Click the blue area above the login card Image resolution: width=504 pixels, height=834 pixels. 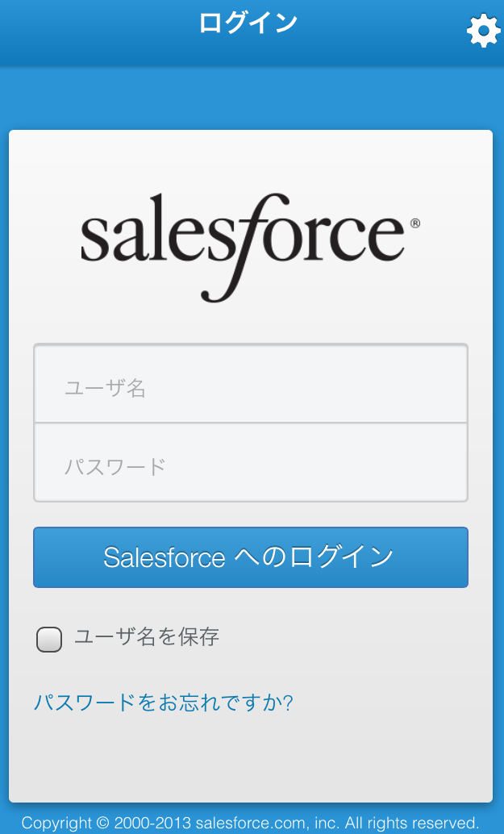251,98
